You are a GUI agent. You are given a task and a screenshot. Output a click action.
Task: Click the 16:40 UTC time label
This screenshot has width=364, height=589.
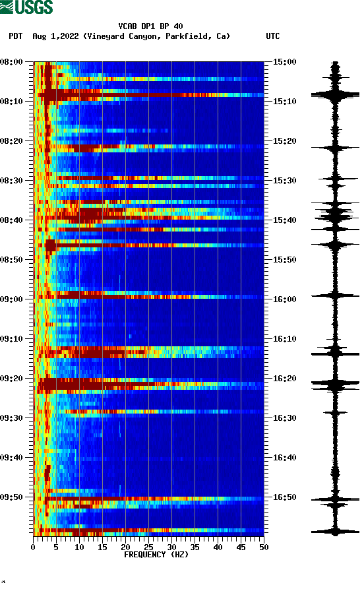[284, 458]
